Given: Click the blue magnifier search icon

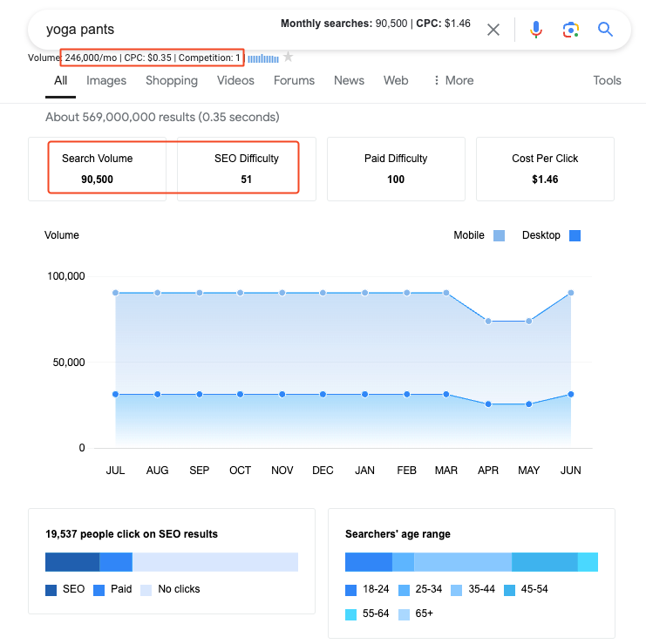Looking at the screenshot, I should tap(605, 30).
